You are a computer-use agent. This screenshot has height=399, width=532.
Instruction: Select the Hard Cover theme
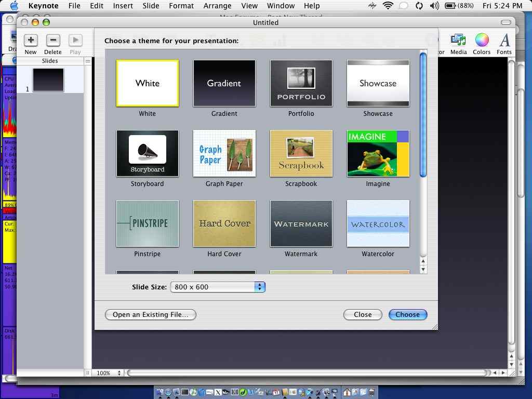(x=224, y=223)
